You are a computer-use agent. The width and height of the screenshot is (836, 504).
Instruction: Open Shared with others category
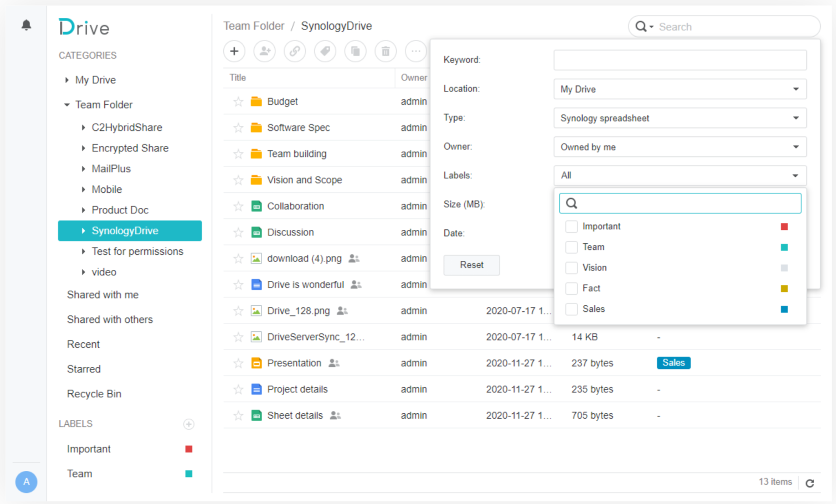coord(110,319)
